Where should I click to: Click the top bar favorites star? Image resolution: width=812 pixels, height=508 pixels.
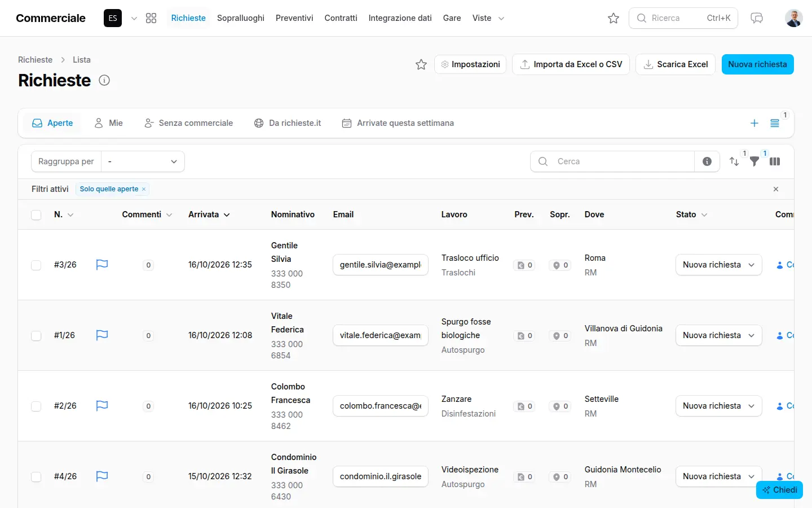614,18
